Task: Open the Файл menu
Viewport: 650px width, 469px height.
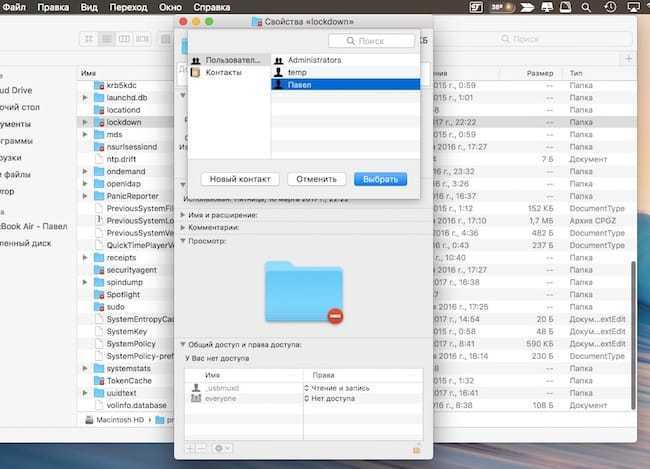Action: pos(14,7)
